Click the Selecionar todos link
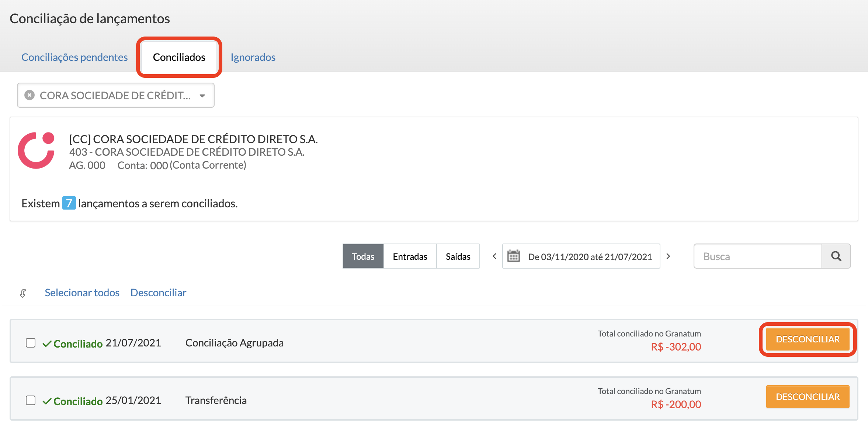 (x=82, y=293)
